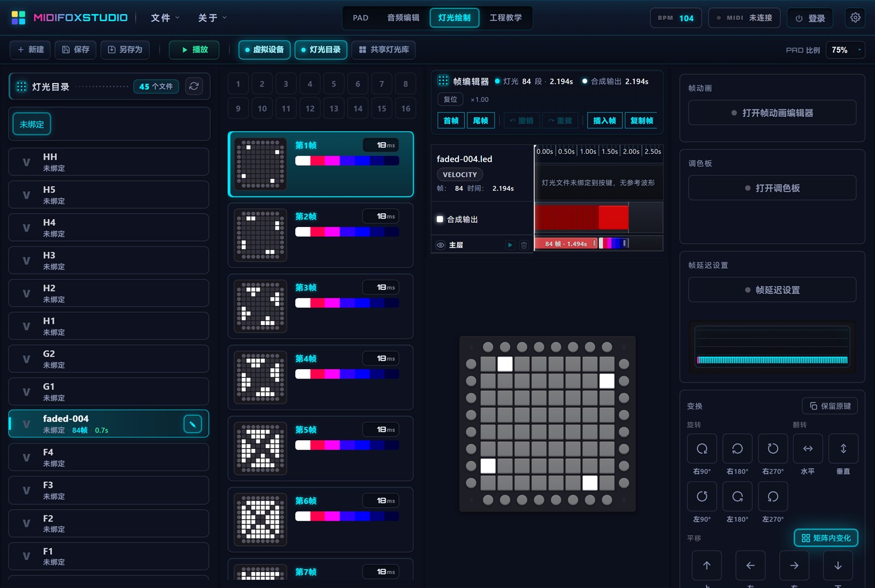Switch to PAD tab
The width and height of the screenshot is (875, 588).
click(x=360, y=18)
